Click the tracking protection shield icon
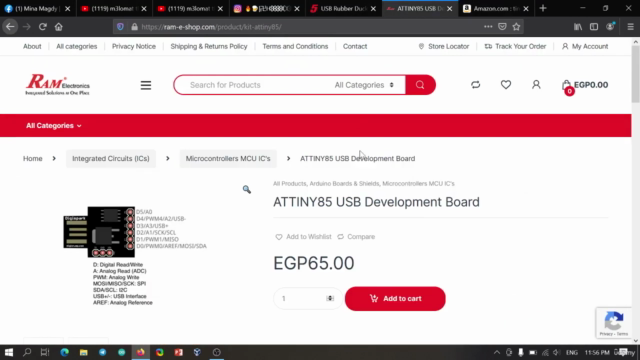This screenshot has height=360, width=640. point(120,27)
